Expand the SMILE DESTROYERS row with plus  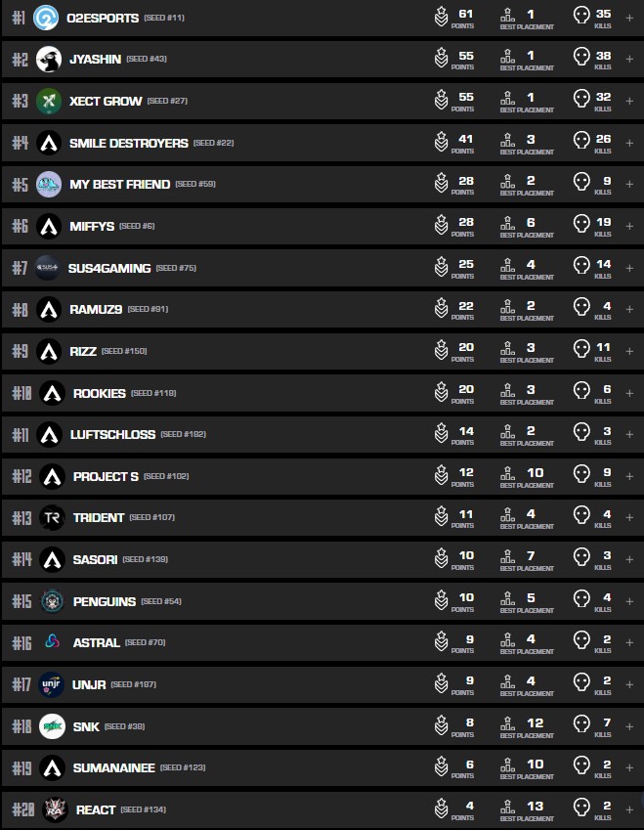[x=629, y=143]
